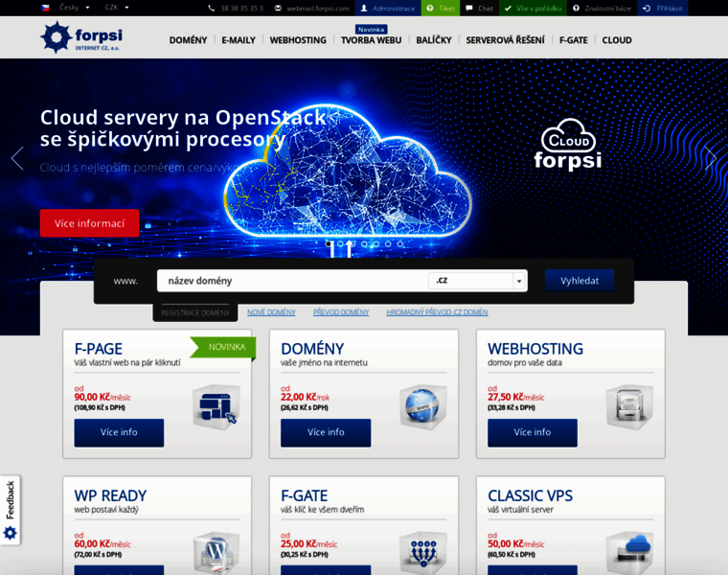
Task: Click the název domény input field
Action: [x=292, y=281]
